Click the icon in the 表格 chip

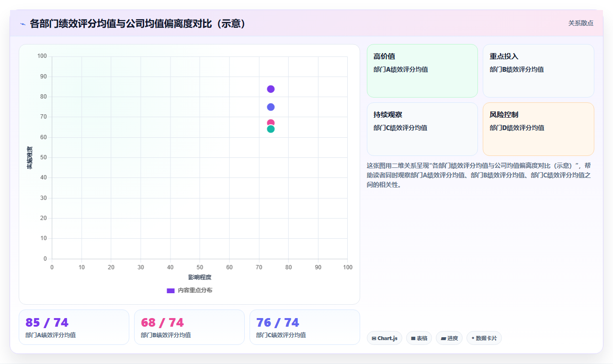tap(413, 338)
